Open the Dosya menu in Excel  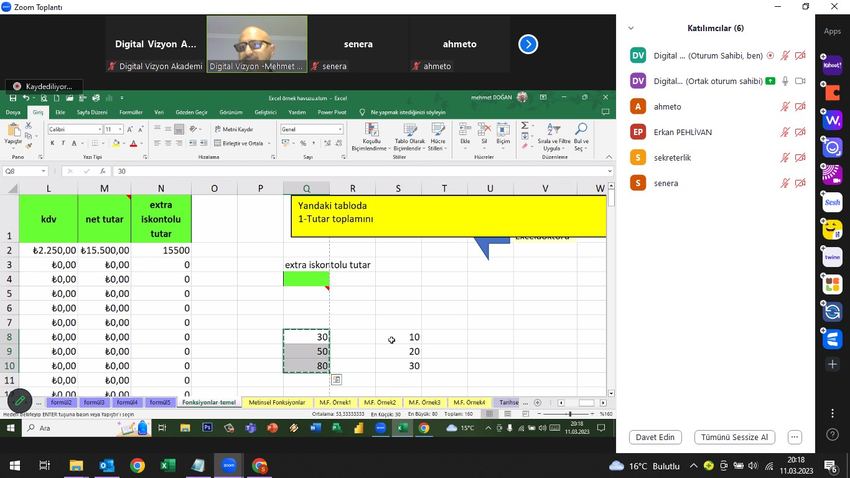click(13, 112)
